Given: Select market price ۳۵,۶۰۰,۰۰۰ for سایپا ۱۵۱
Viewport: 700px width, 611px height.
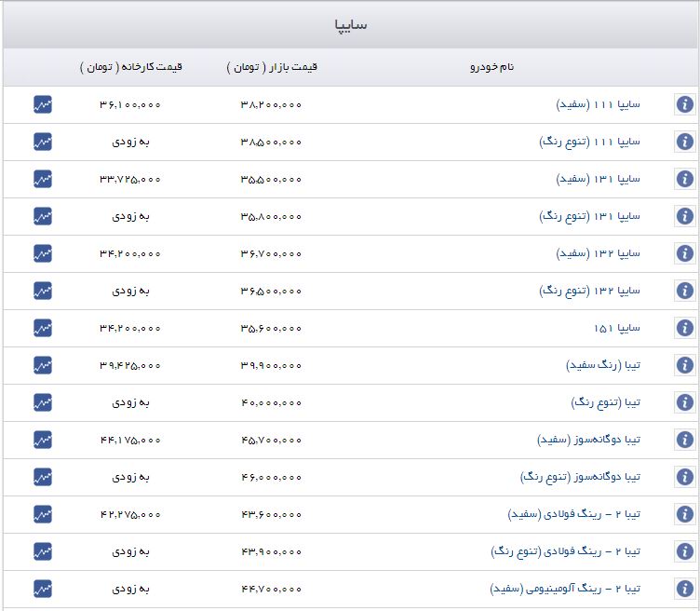Looking at the screenshot, I should click(271, 328).
